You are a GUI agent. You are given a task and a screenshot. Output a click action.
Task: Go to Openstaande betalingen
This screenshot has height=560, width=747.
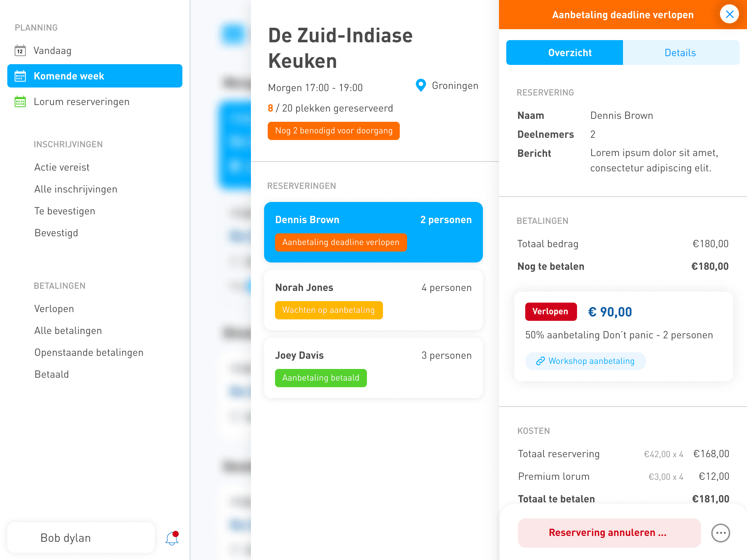(89, 353)
